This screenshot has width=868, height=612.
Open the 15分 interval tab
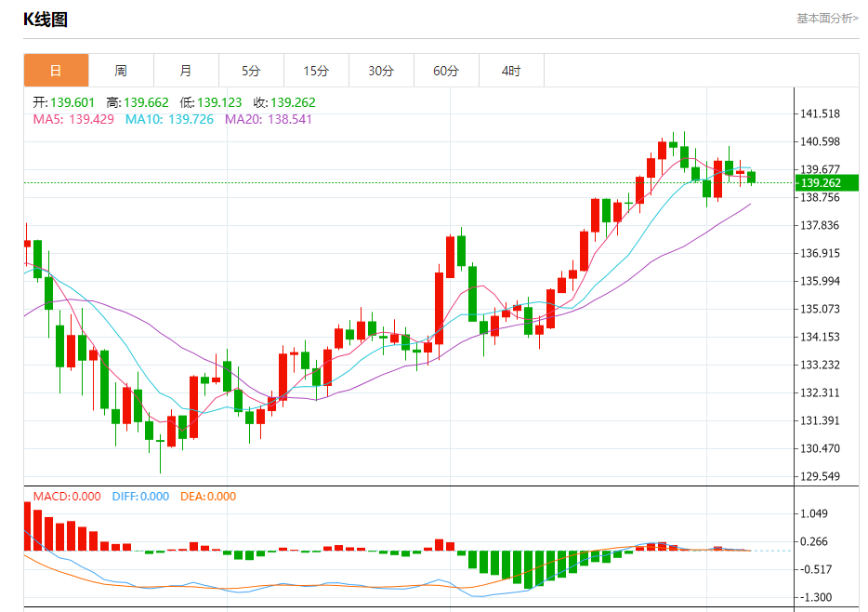316,71
